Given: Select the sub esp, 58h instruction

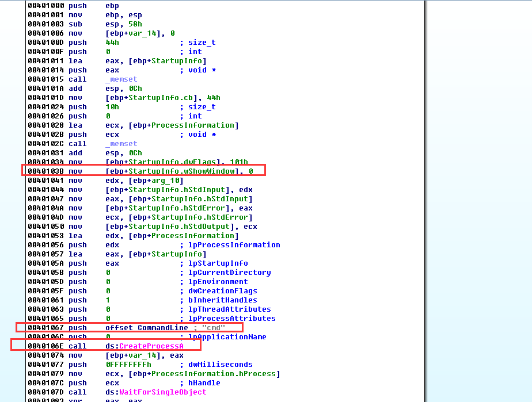Looking at the screenshot, I should point(85,24).
